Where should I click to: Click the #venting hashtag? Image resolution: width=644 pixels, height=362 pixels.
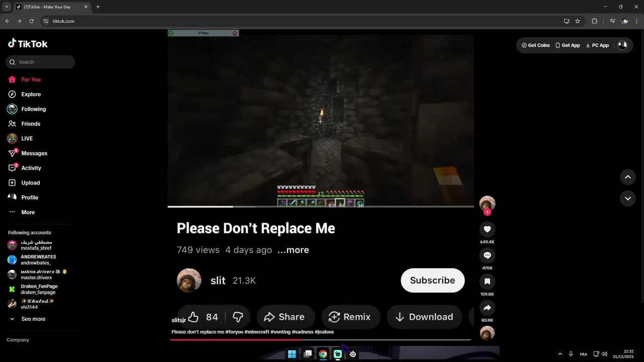tap(280, 332)
